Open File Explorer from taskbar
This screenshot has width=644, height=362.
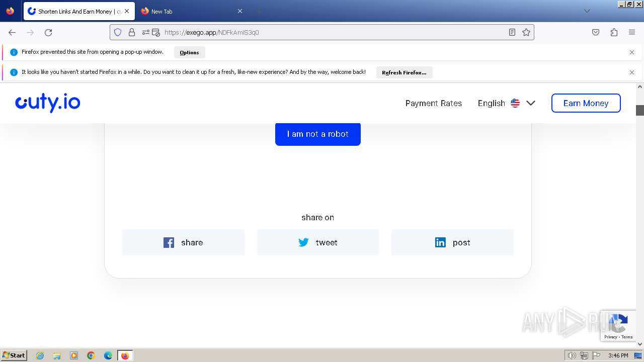pyautogui.click(x=57, y=355)
